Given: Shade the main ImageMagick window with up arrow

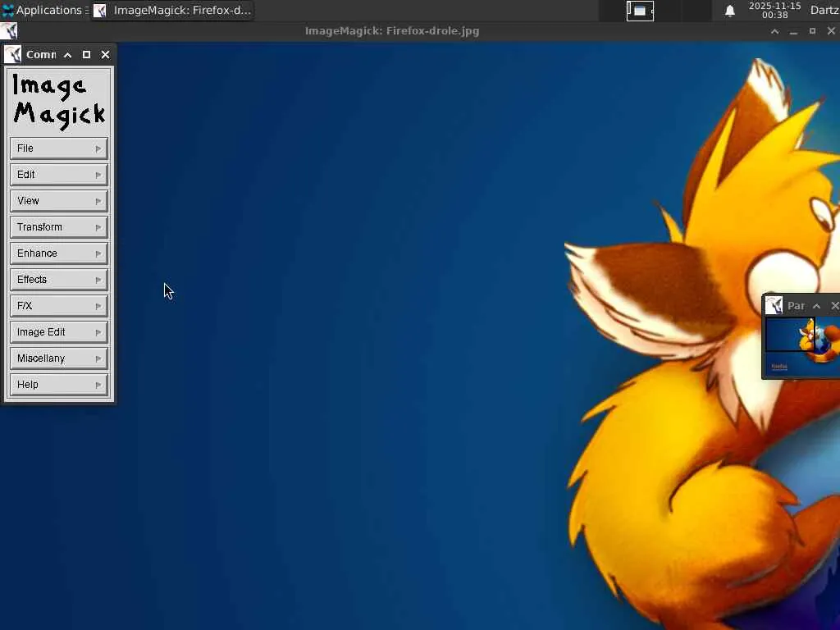Looking at the screenshot, I should click(x=774, y=31).
